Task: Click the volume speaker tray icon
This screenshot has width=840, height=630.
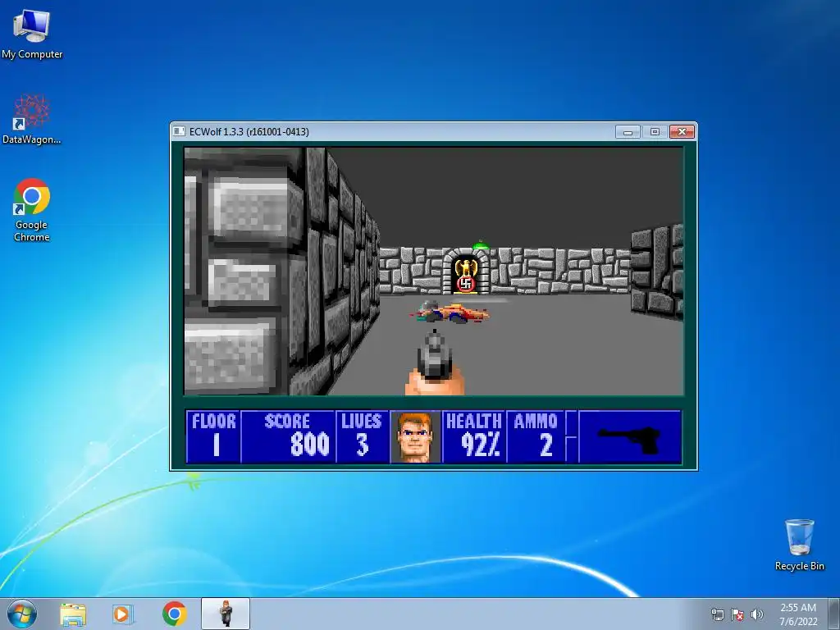Action: 756,614
